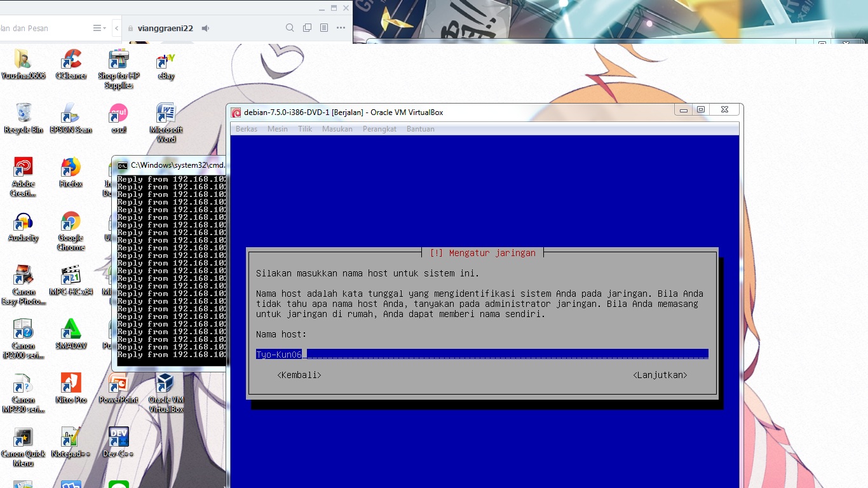Open the Berkas menu in VirtualBox
Viewport: 868px width, 488px height.
pos(247,129)
